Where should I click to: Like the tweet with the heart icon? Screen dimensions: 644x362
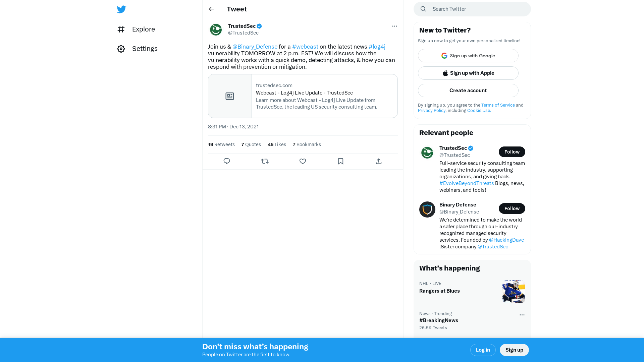[303, 161]
